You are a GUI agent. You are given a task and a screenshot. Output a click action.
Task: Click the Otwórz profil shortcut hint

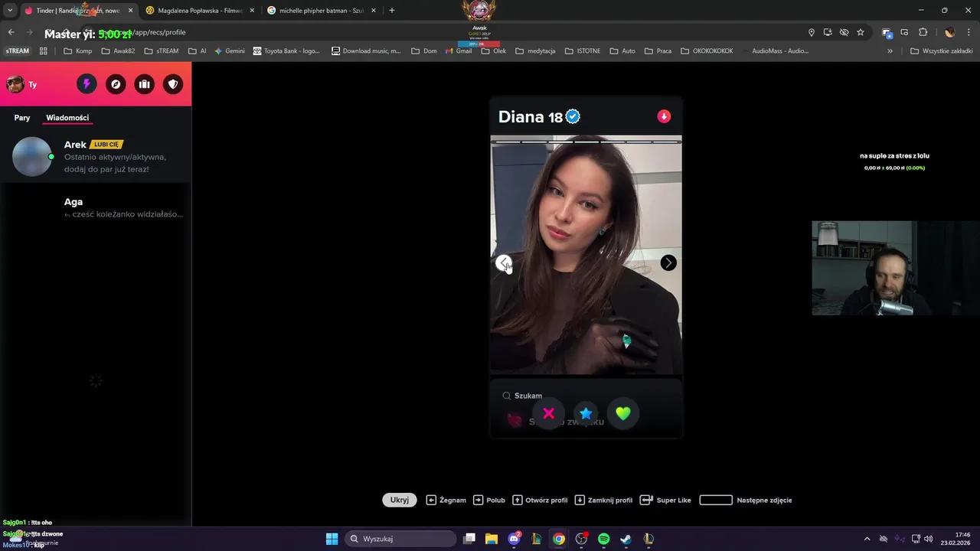(x=540, y=500)
